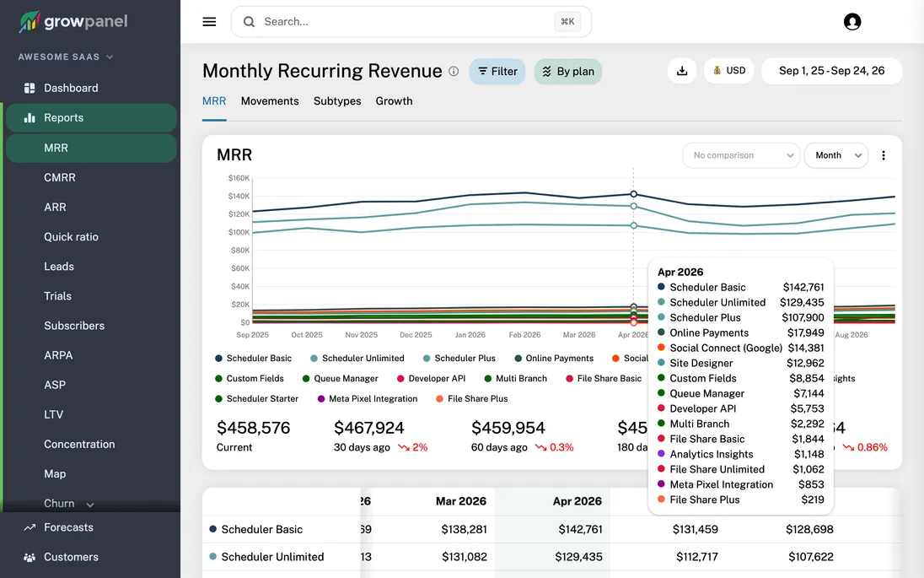Toggle the hamburger menu icon

(x=209, y=22)
